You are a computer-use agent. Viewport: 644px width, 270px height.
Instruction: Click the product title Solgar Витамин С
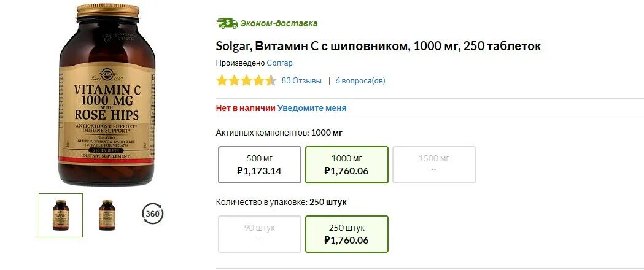pyautogui.click(x=378, y=47)
